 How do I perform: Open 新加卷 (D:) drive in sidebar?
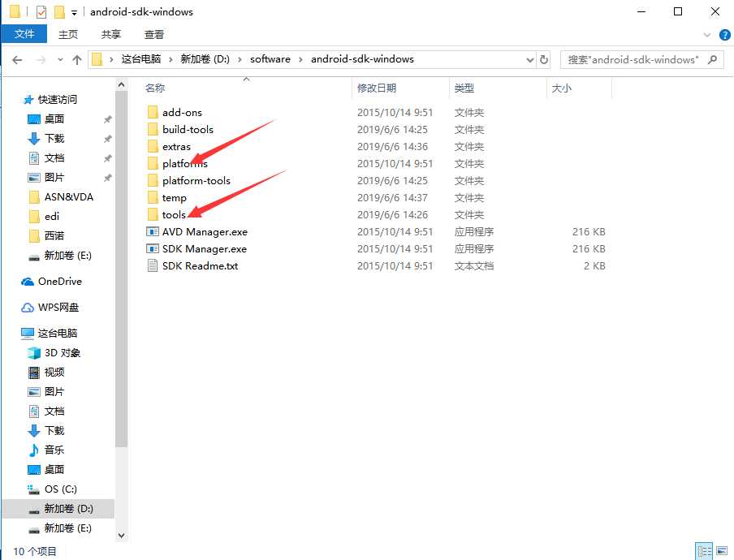(68, 509)
